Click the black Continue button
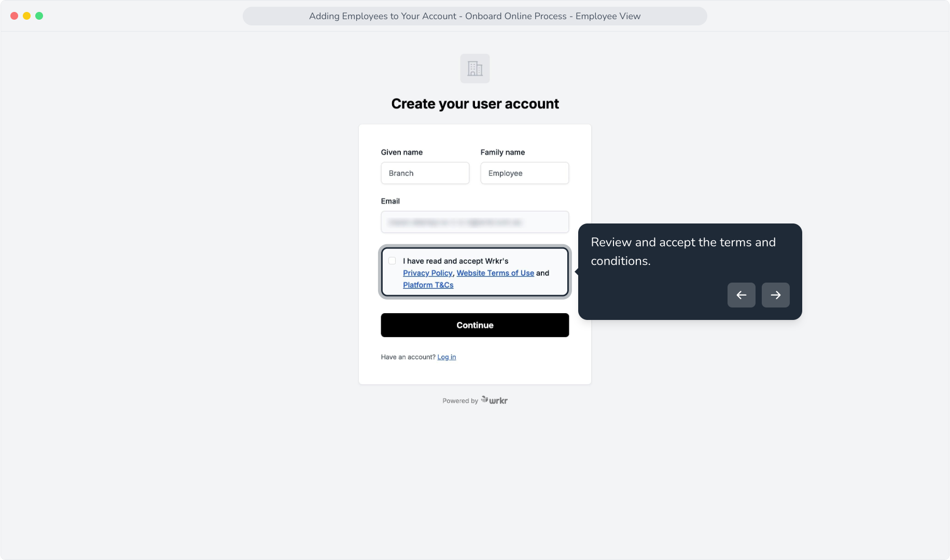 click(475, 325)
